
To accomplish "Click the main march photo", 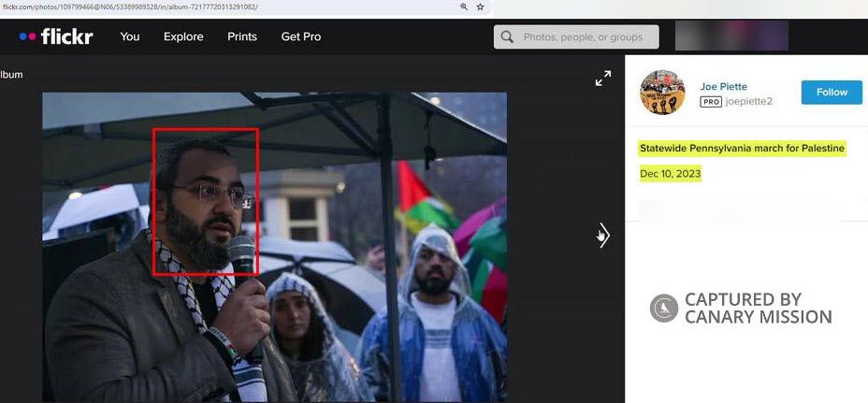I will [274, 247].
